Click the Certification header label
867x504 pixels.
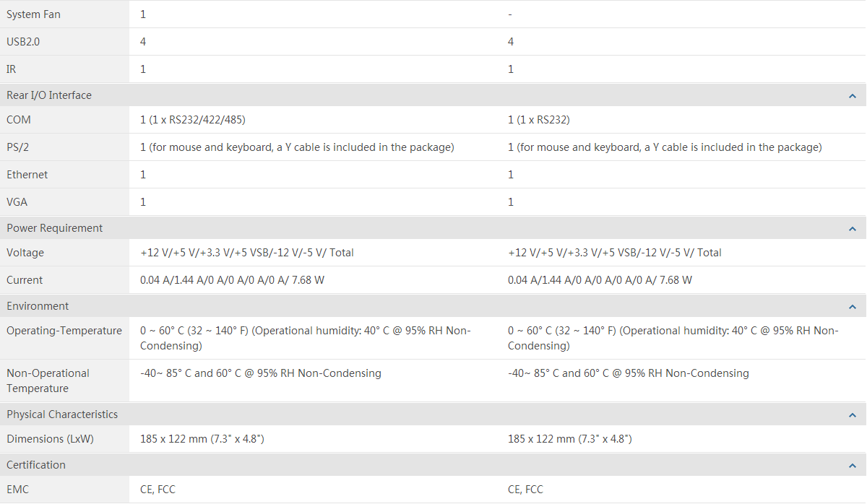[x=36, y=465]
